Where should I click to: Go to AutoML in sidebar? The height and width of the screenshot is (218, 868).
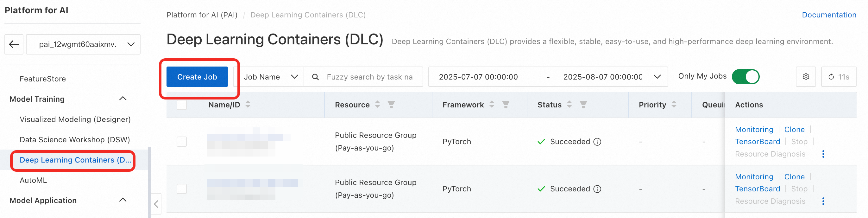point(33,180)
